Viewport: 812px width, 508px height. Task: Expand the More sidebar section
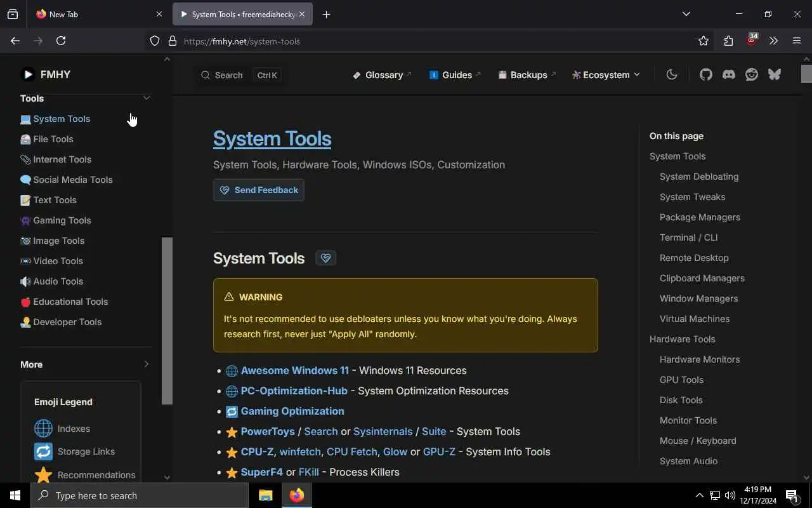[147, 364]
